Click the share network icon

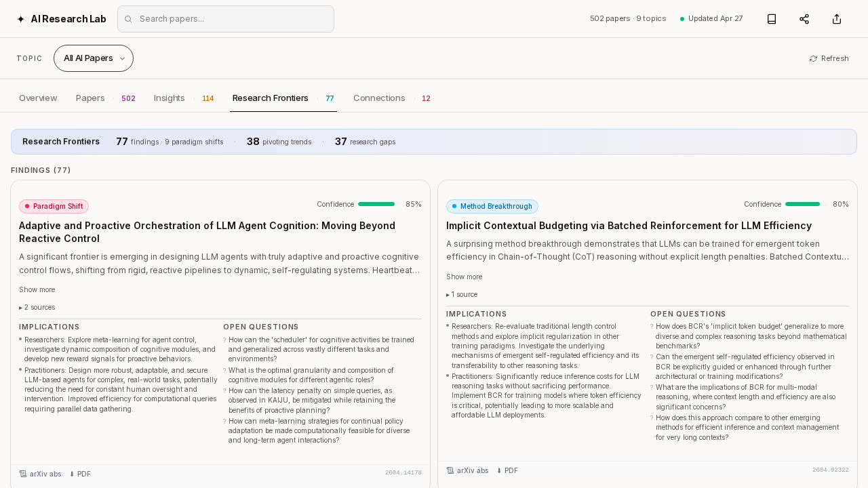pyautogui.click(x=804, y=19)
